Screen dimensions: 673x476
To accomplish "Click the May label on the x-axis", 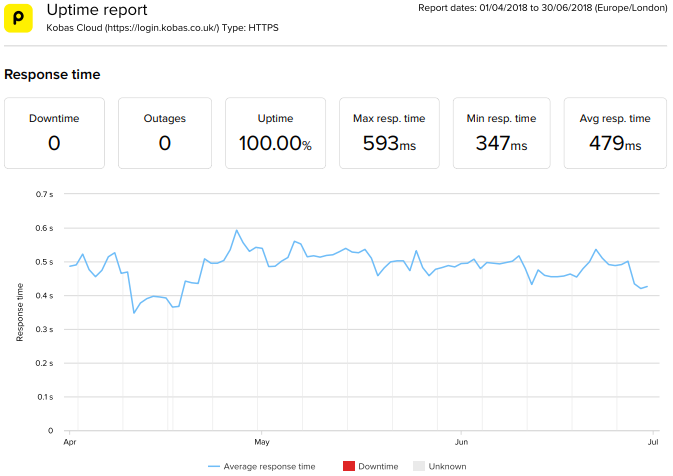I will [262, 441].
